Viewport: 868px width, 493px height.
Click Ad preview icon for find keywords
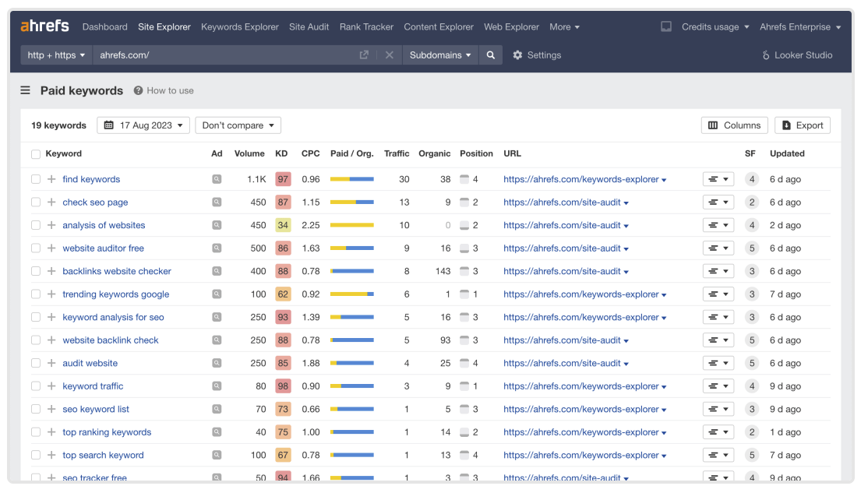tap(217, 179)
